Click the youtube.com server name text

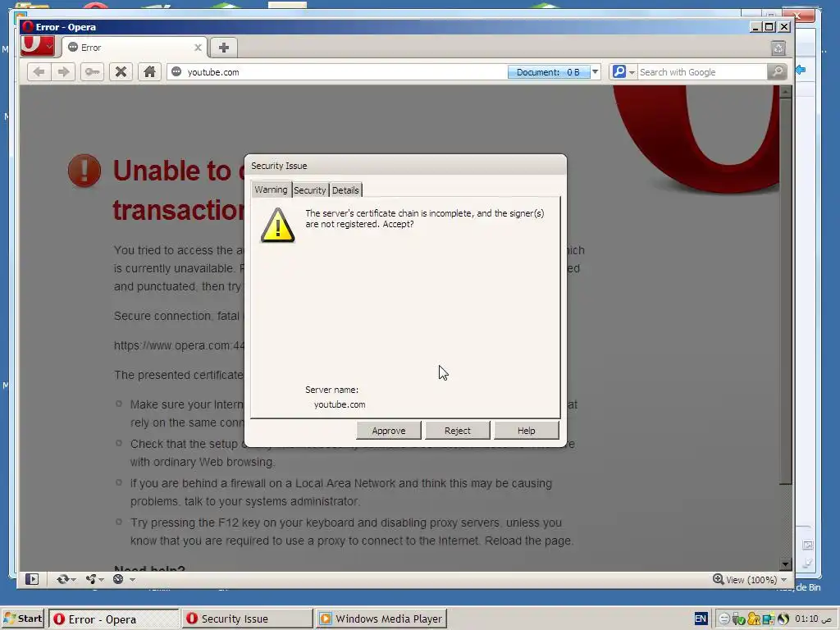point(340,404)
